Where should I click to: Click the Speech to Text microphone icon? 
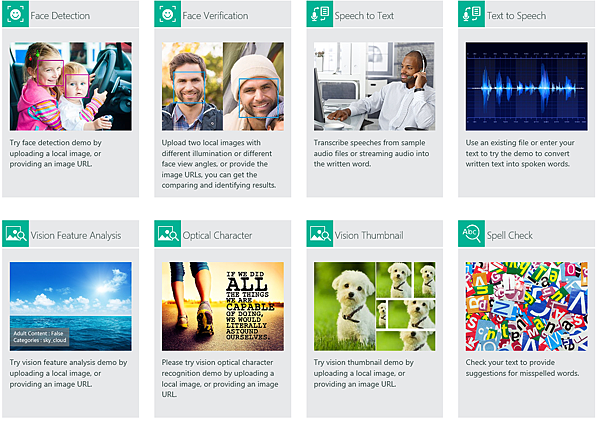coord(320,15)
